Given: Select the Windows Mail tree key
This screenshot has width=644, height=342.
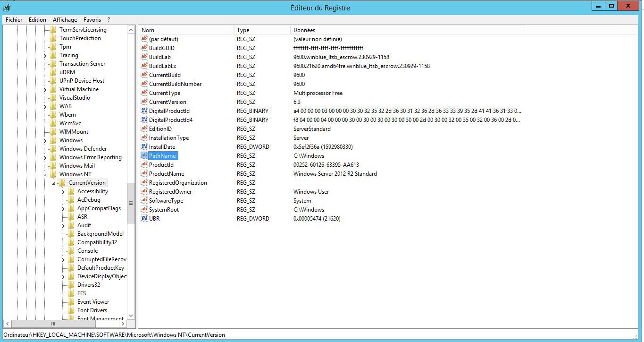Looking at the screenshot, I should click(x=77, y=166).
